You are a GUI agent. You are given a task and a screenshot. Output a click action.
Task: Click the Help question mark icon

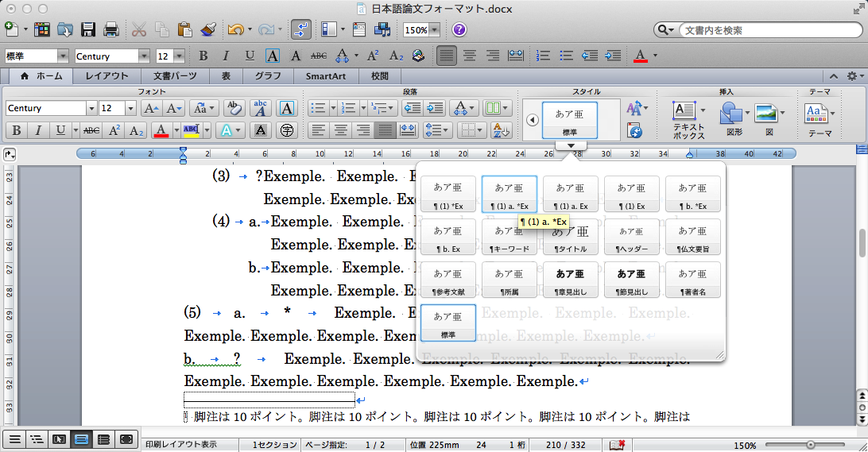[x=459, y=29]
